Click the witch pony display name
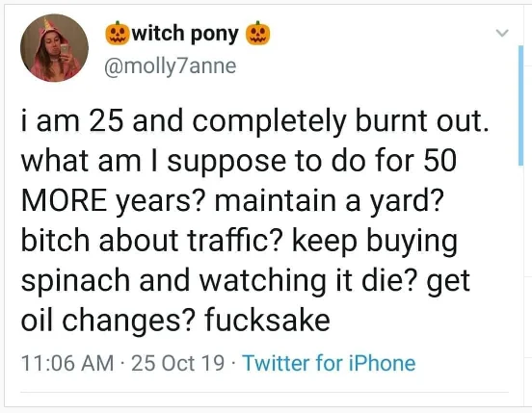 185,34
